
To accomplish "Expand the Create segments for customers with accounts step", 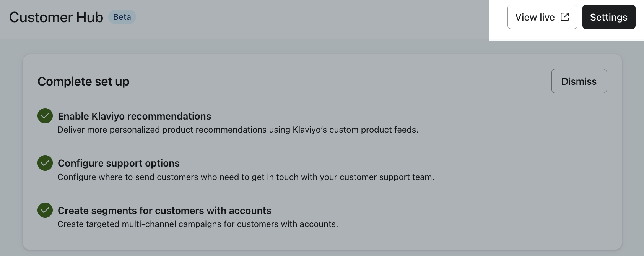I will coord(164,211).
